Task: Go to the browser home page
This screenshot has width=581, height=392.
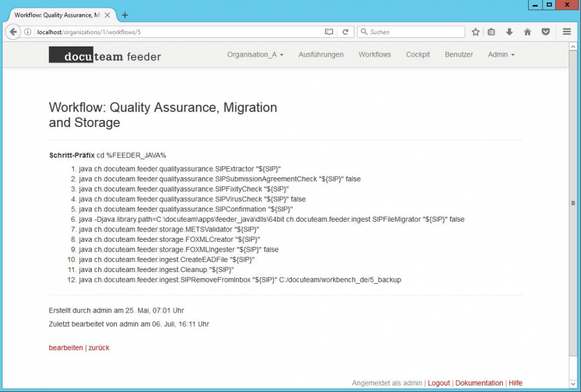Action: [x=526, y=32]
